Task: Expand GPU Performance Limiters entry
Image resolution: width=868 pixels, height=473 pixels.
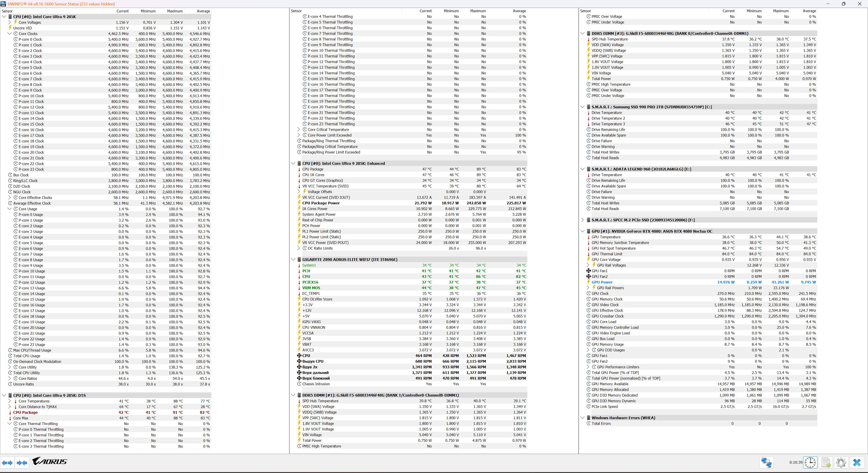Action: [588, 367]
